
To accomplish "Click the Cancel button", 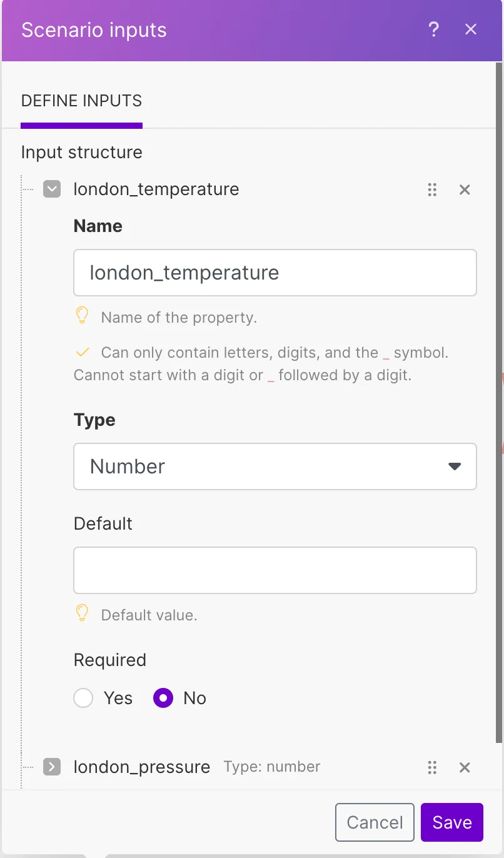I will tap(375, 822).
